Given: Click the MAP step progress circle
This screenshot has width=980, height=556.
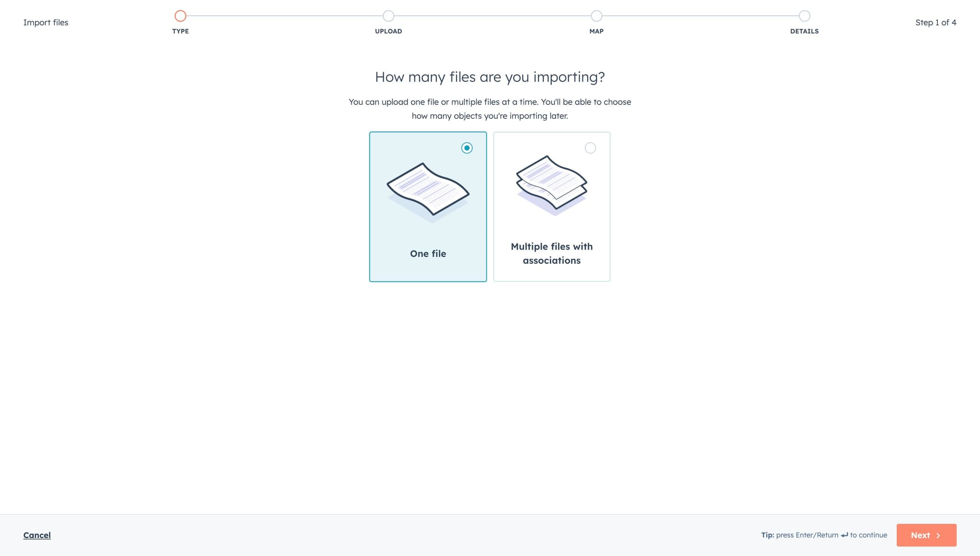Looking at the screenshot, I should (596, 16).
